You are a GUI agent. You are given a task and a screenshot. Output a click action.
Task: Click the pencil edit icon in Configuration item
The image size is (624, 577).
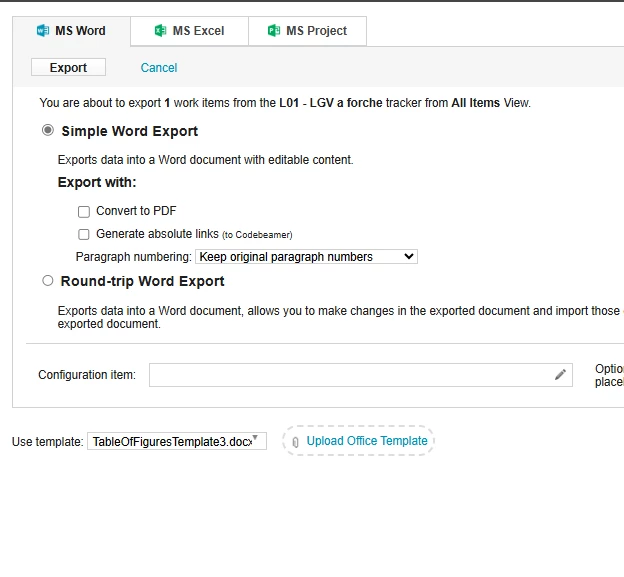click(x=560, y=374)
